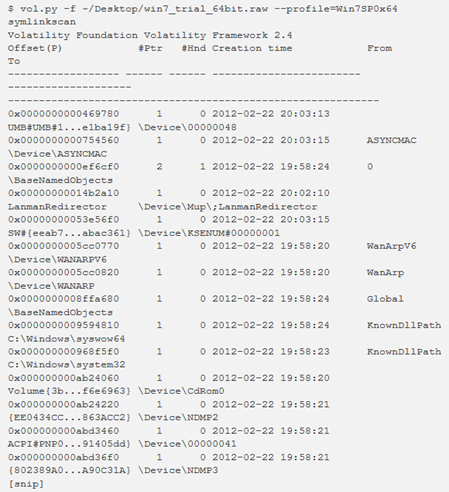Viewport: 449px width, 492px height.
Task: Select the Global symlink name
Action: click(x=385, y=299)
